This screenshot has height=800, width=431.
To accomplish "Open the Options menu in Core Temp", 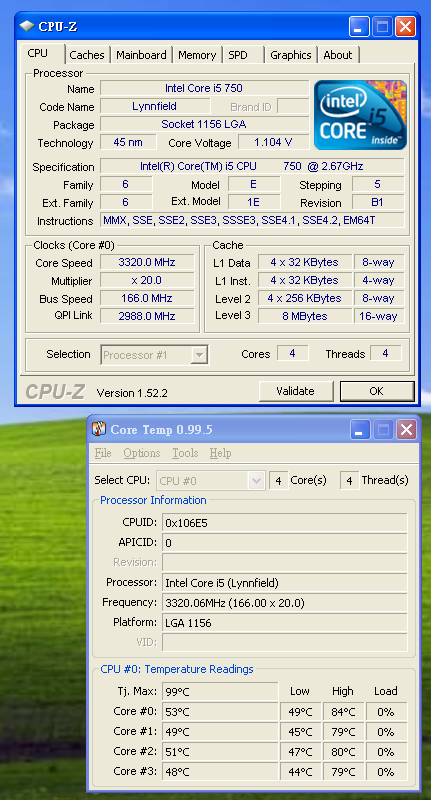I will point(142,453).
